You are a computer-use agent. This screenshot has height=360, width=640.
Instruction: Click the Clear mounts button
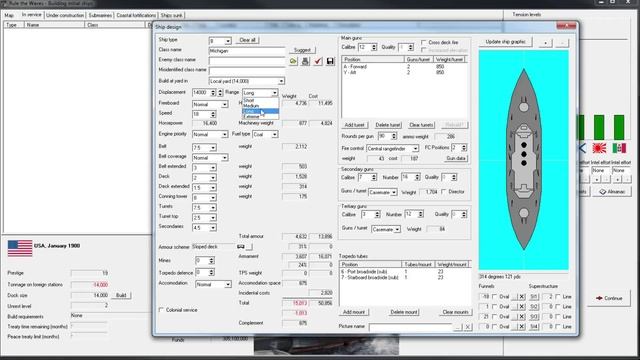(455, 312)
